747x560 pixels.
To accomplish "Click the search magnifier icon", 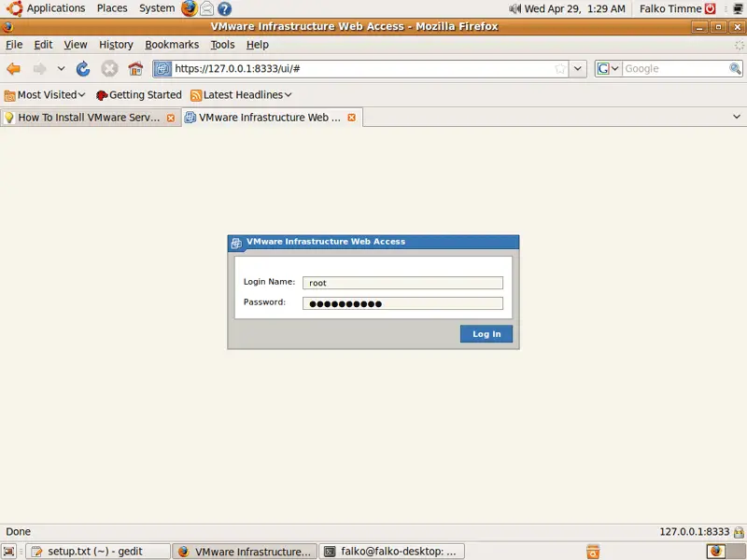I will [735, 69].
